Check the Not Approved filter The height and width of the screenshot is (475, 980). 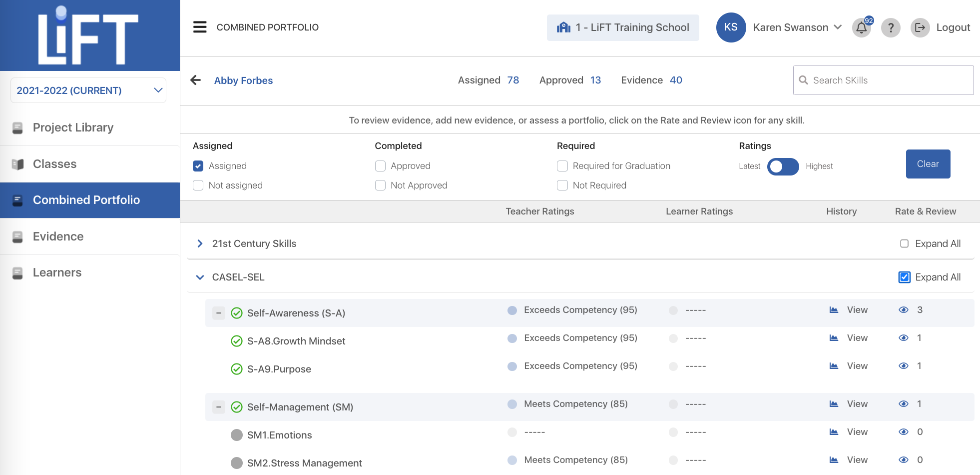[380, 185]
